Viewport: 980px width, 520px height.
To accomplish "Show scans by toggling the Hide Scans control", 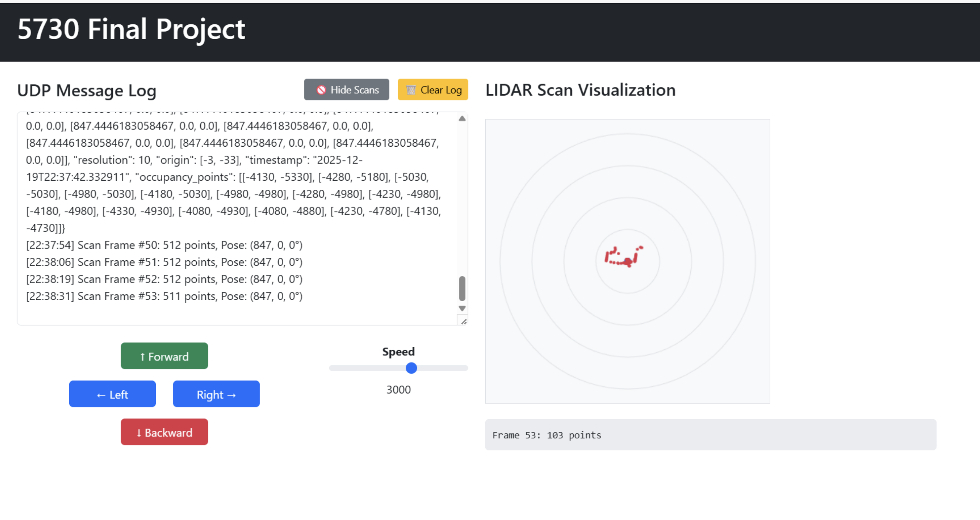I will click(x=346, y=90).
